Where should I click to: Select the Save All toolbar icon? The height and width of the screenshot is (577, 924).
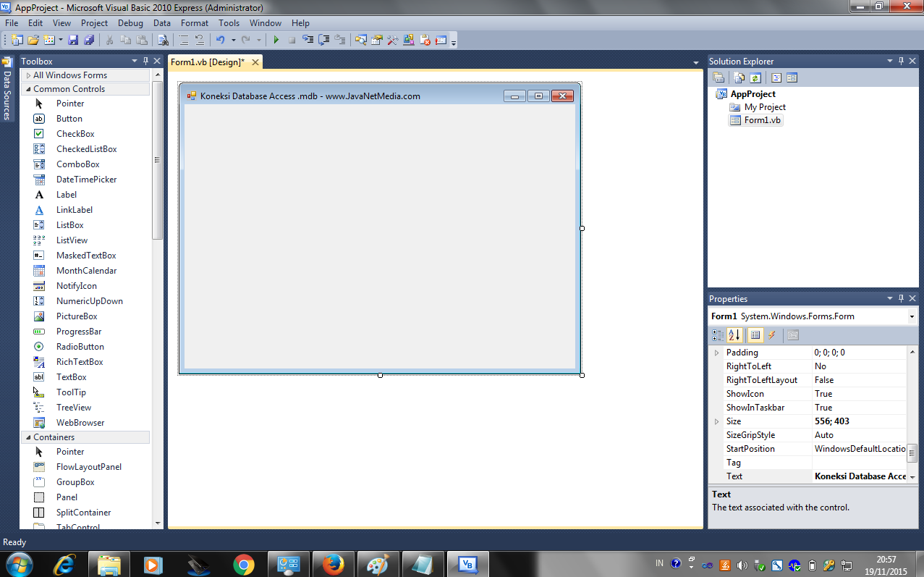click(90, 40)
